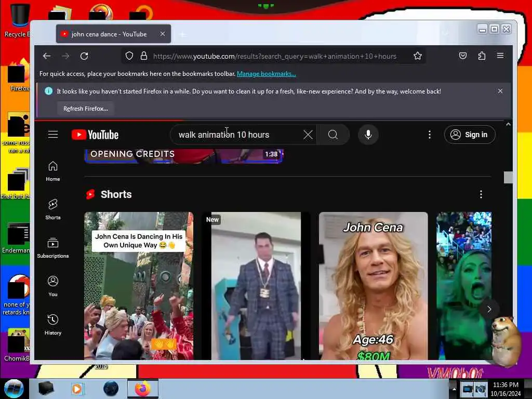Show next Shorts with the right chevron
The height and width of the screenshot is (399, 532).
[489, 309]
